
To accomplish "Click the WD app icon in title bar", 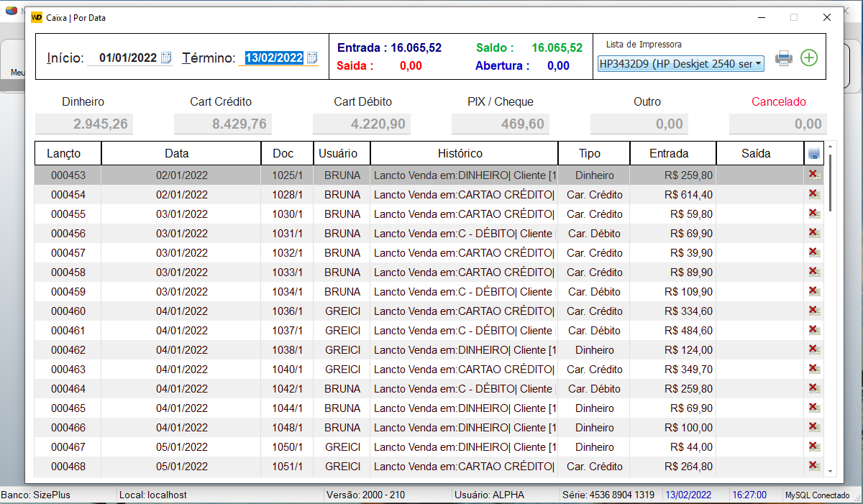I will [37, 17].
